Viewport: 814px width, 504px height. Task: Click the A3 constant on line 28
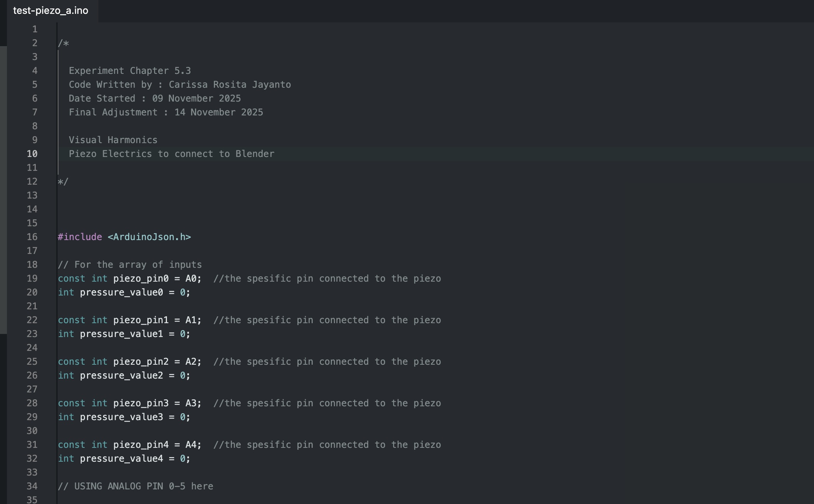coord(191,403)
